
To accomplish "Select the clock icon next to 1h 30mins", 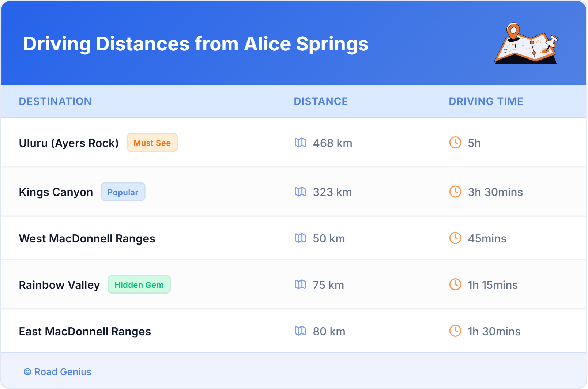I will point(455,331).
